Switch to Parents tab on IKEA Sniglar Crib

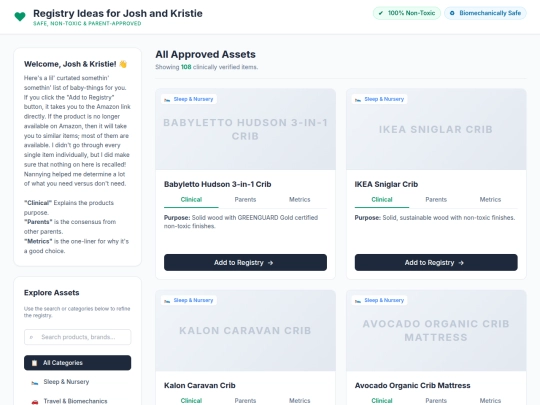436,200
